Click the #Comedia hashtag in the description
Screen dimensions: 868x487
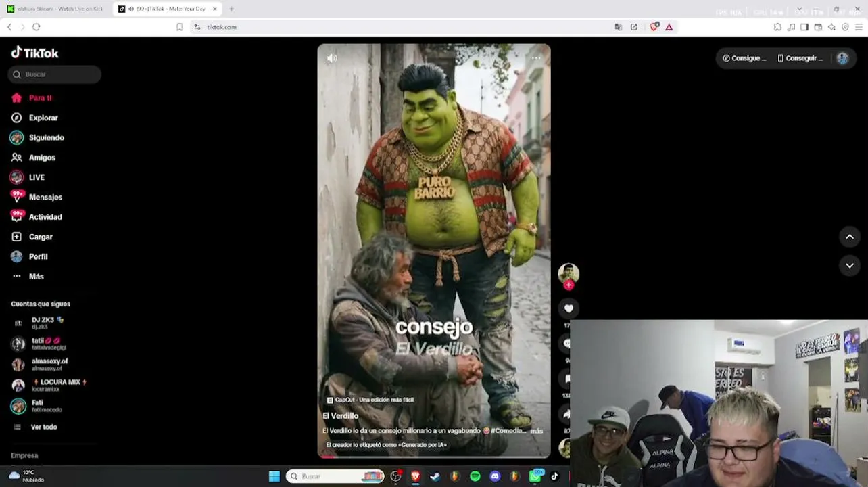(508, 431)
